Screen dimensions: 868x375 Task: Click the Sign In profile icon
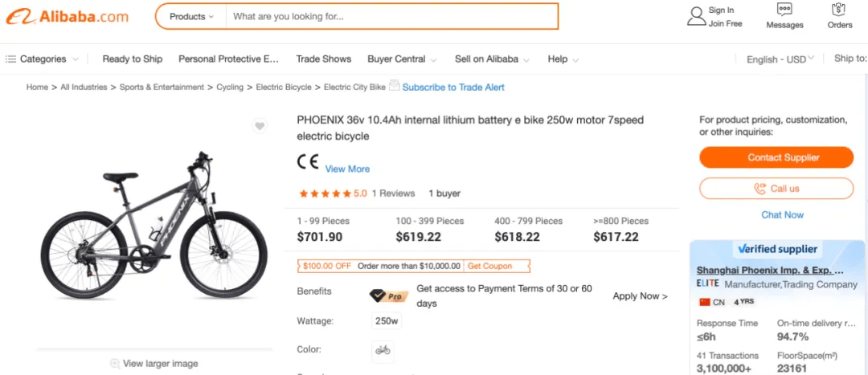click(x=696, y=17)
